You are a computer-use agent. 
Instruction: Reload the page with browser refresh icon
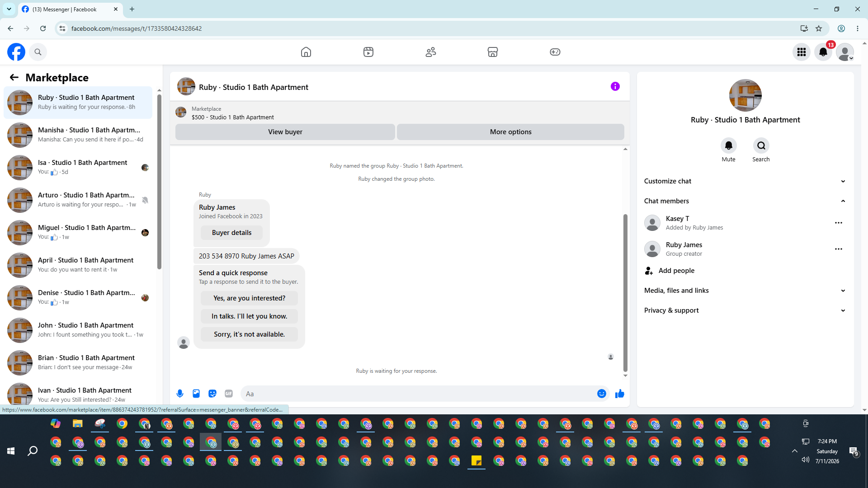coord(43,28)
